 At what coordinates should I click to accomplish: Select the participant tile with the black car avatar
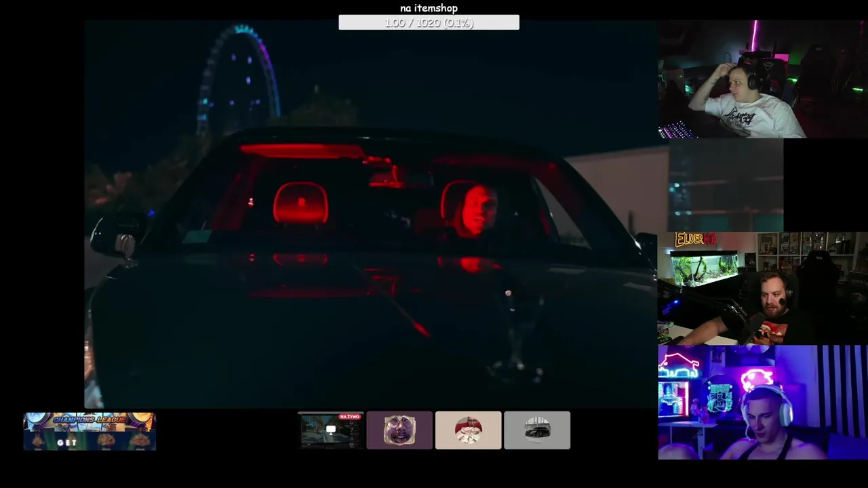point(537,430)
